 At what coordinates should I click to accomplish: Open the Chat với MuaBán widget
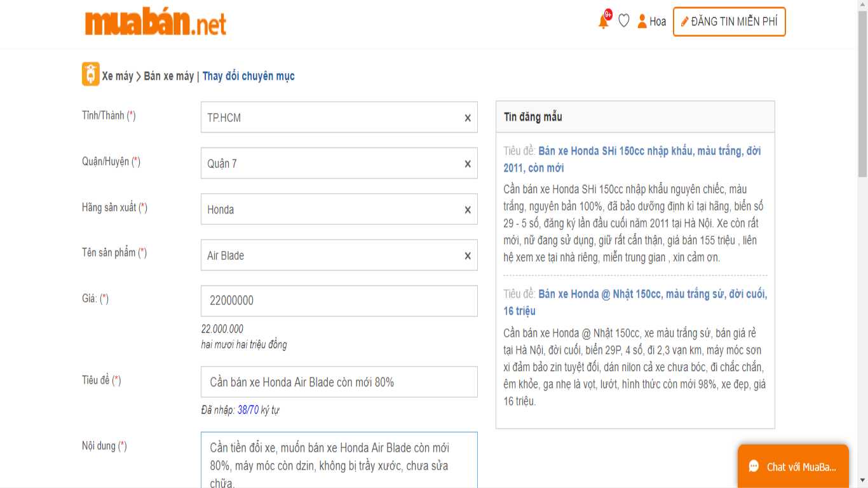point(793,466)
